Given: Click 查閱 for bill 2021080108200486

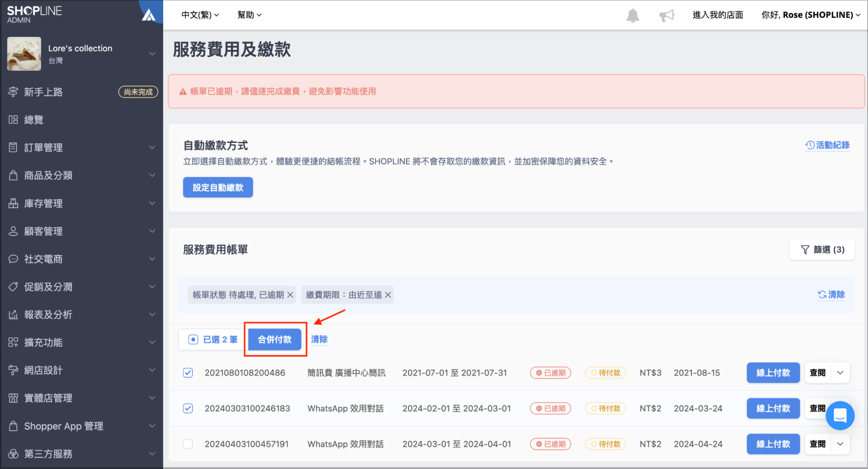Looking at the screenshot, I should (818, 373).
